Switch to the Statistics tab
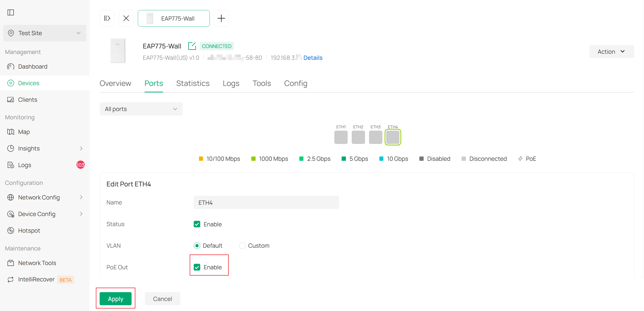 click(193, 83)
